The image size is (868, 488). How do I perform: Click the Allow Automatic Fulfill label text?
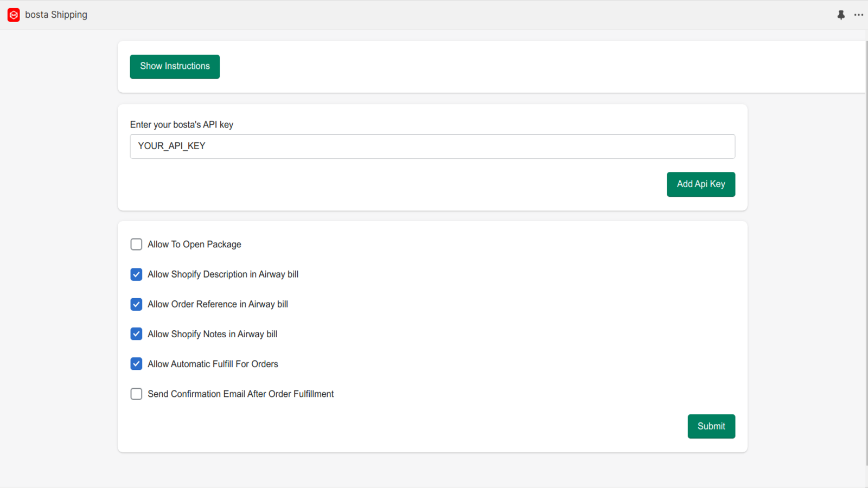coord(213,364)
